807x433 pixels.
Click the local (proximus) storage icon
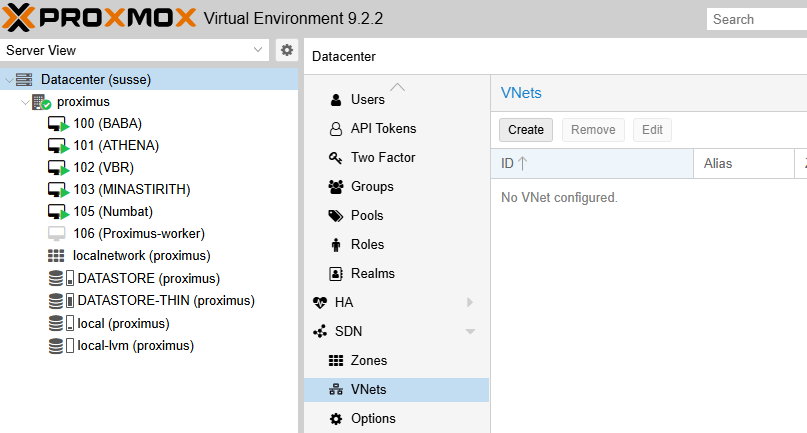[61, 323]
